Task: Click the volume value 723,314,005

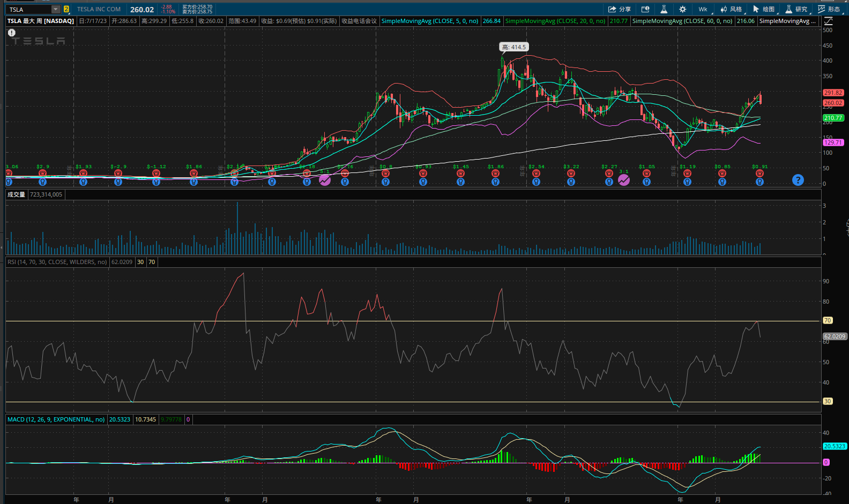Action: point(46,194)
